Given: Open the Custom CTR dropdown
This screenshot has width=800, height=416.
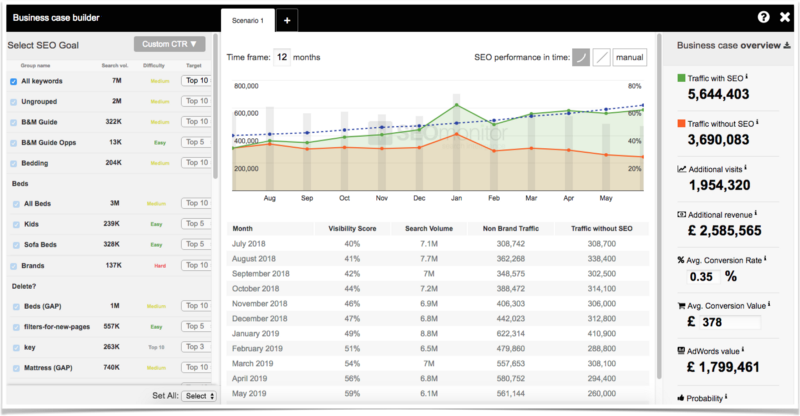Looking at the screenshot, I should click(169, 44).
